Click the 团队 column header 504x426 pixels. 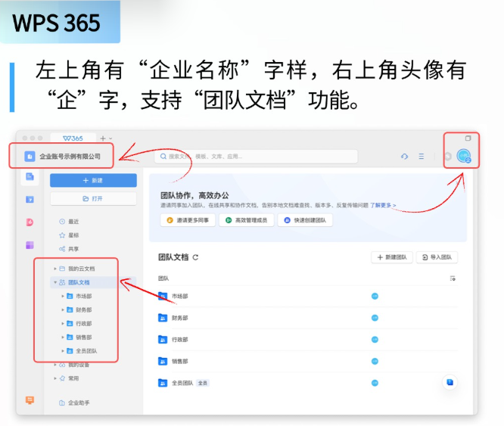tap(163, 278)
